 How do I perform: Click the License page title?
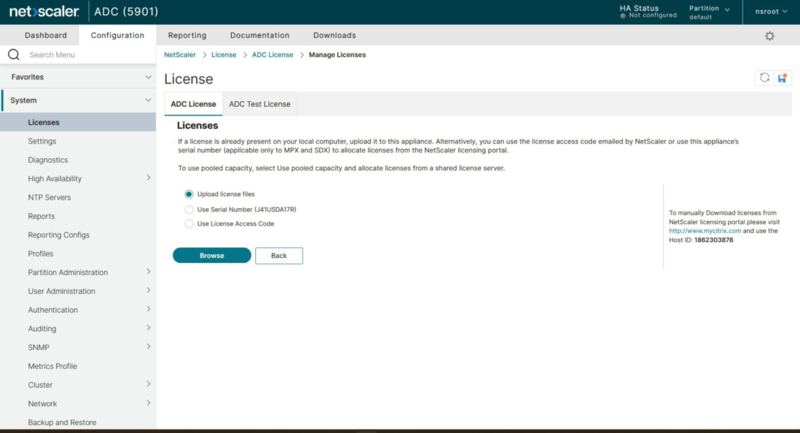188,79
